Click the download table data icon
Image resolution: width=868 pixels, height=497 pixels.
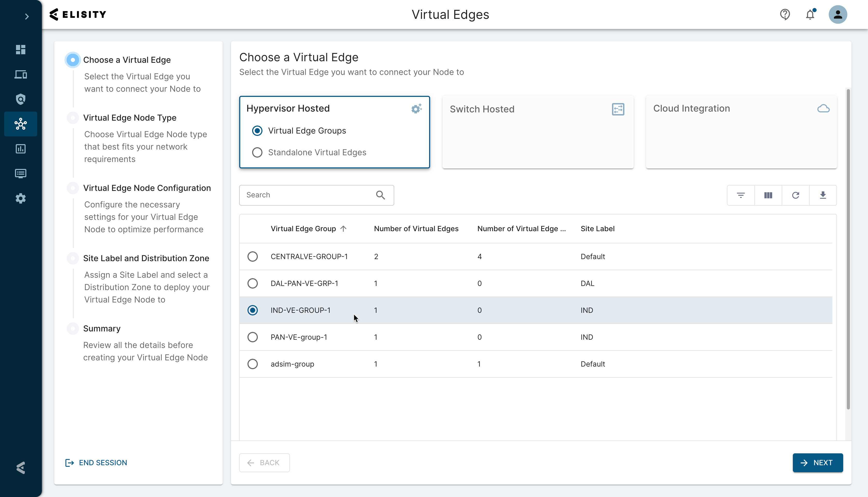click(823, 195)
